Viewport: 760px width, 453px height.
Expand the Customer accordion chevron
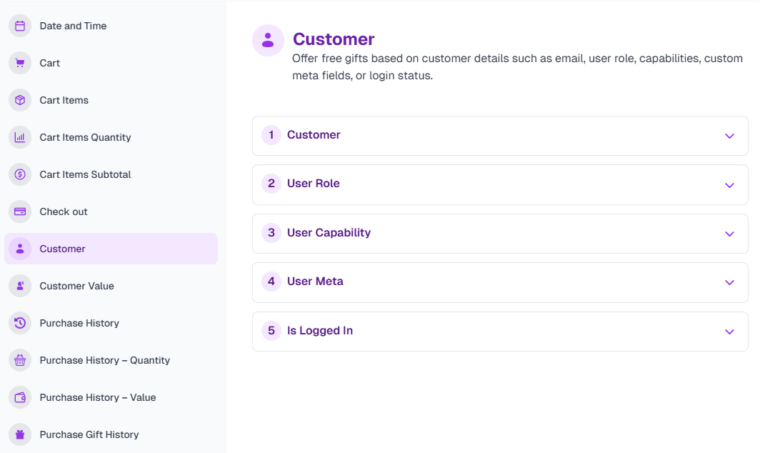pos(729,136)
